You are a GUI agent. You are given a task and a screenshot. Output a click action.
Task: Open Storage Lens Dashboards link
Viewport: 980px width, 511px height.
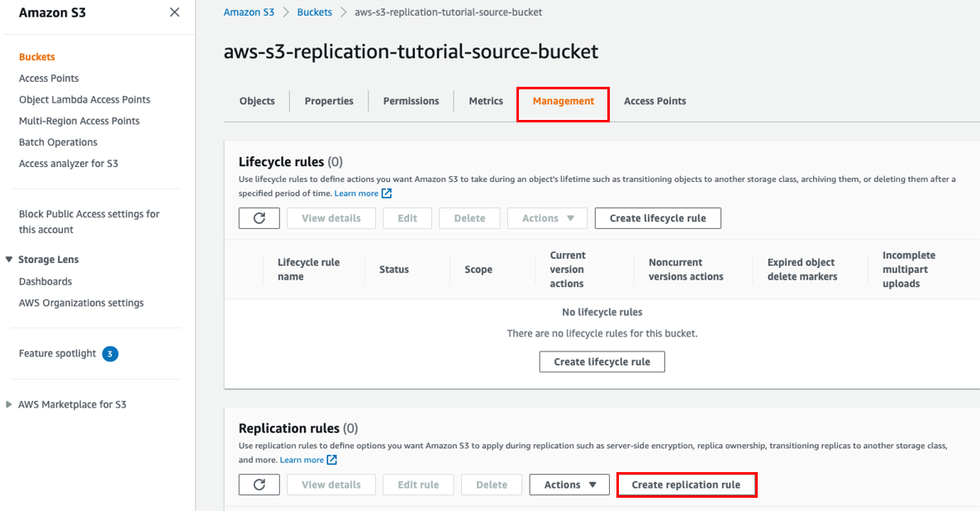45,281
